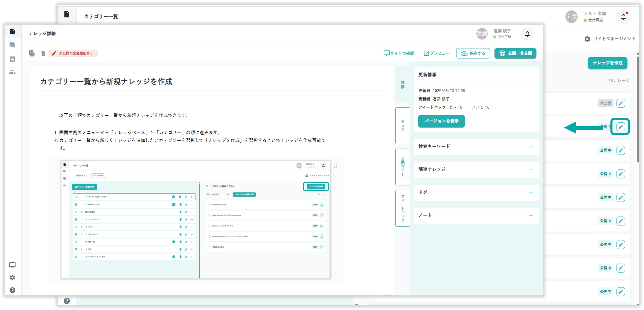Expand the 検索キーワード section
644x310 pixels.
click(531, 147)
